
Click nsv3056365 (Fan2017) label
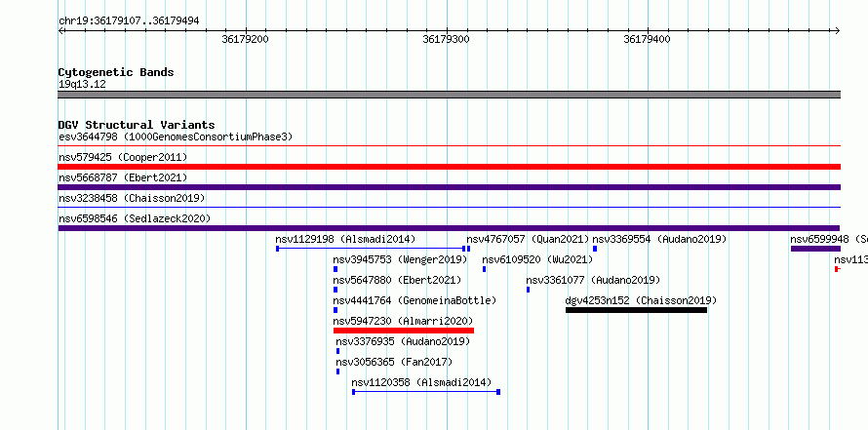(x=394, y=362)
